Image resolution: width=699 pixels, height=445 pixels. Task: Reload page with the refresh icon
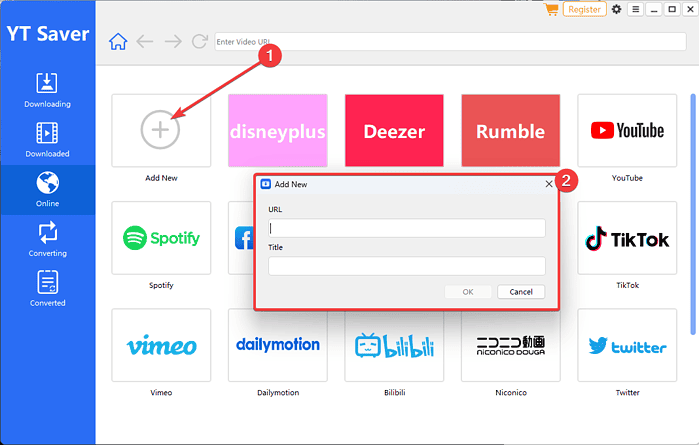[x=200, y=42]
